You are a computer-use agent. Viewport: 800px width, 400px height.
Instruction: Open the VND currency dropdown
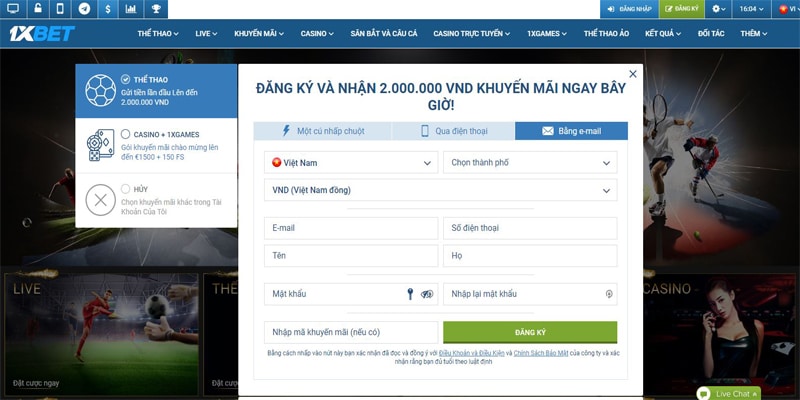pos(440,190)
